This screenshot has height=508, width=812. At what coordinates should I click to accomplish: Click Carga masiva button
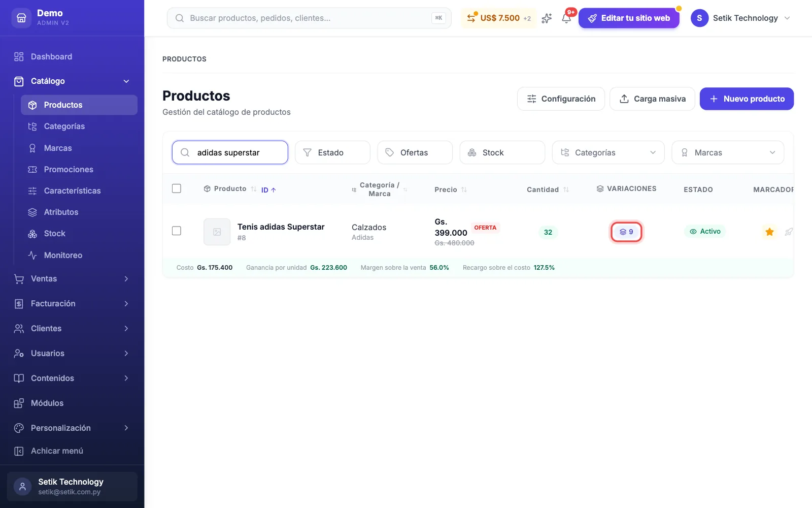[x=652, y=99]
